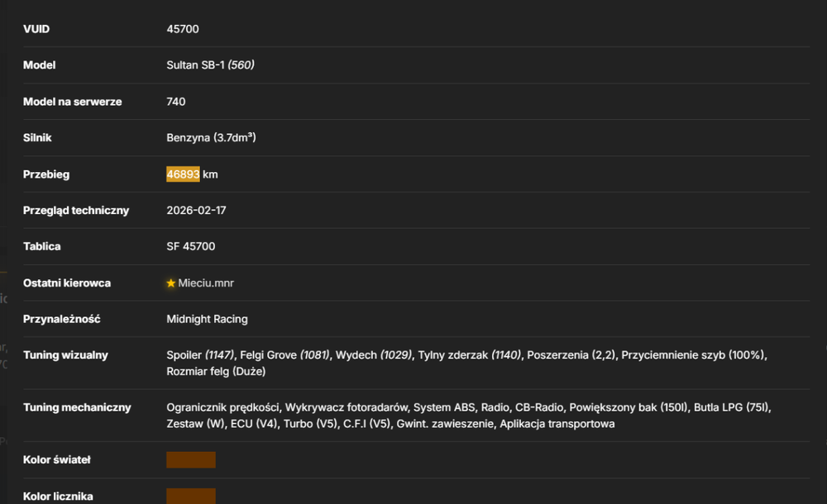Click the CB-Radio tuning entry
This screenshot has width=827, height=504.
click(x=539, y=407)
